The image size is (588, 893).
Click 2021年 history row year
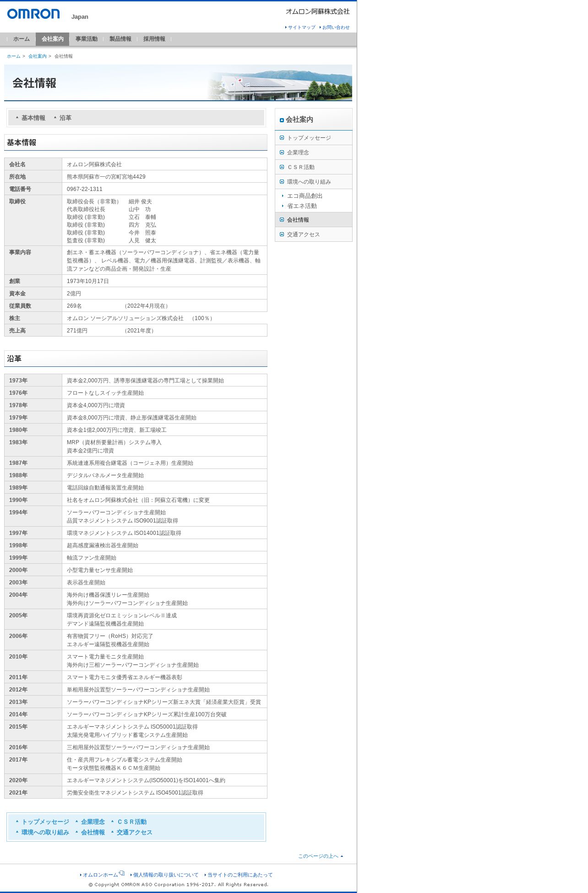[18, 793]
